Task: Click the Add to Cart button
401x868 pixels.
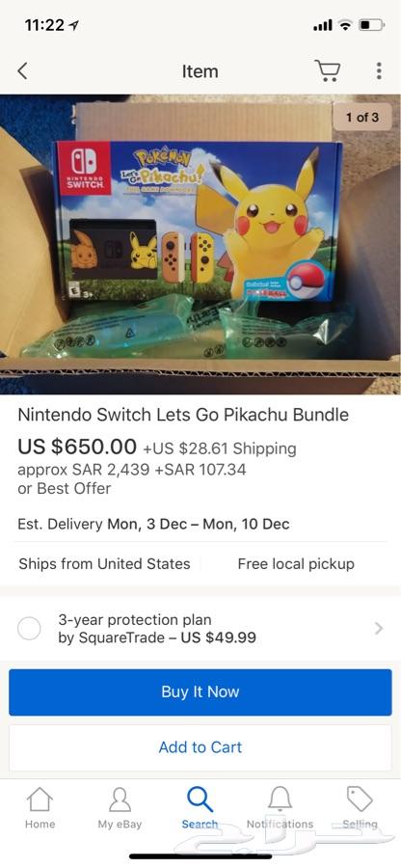Action: tap(200, 747)
